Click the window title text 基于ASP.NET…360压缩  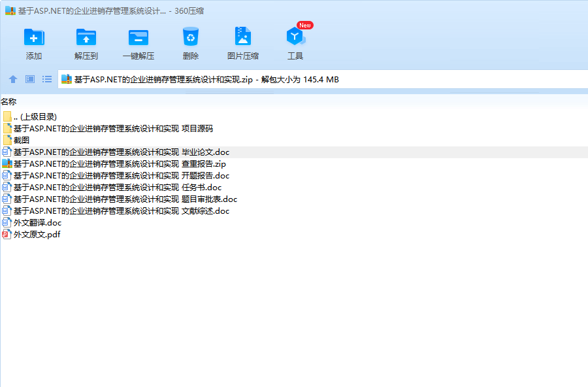111,11
